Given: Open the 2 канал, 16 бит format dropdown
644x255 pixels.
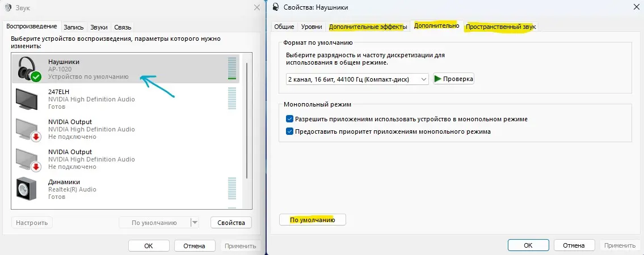Looking at the screenshot, I should pos(357,79).
